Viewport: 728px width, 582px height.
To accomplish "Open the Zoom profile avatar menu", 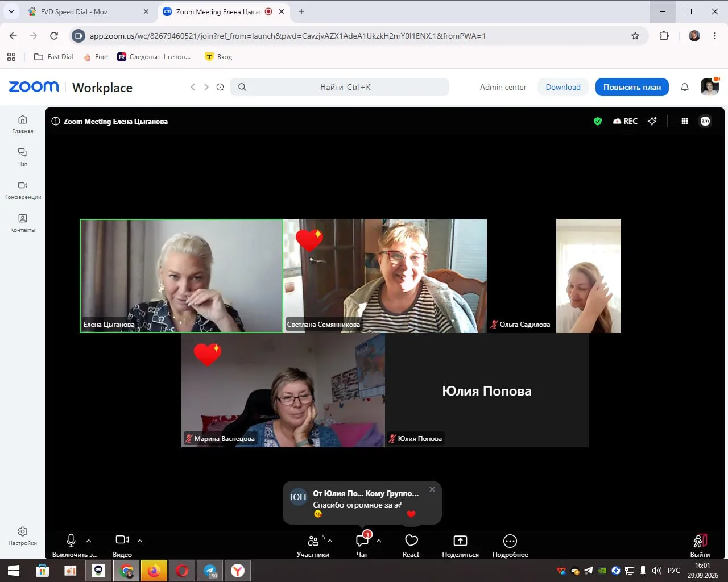I will (710, 87).
